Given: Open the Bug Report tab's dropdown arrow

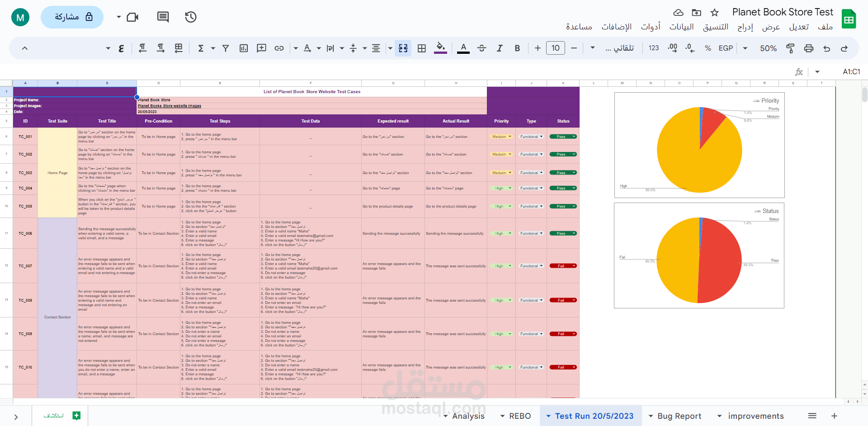Looking at the screenshot, I should coord(651,416).
